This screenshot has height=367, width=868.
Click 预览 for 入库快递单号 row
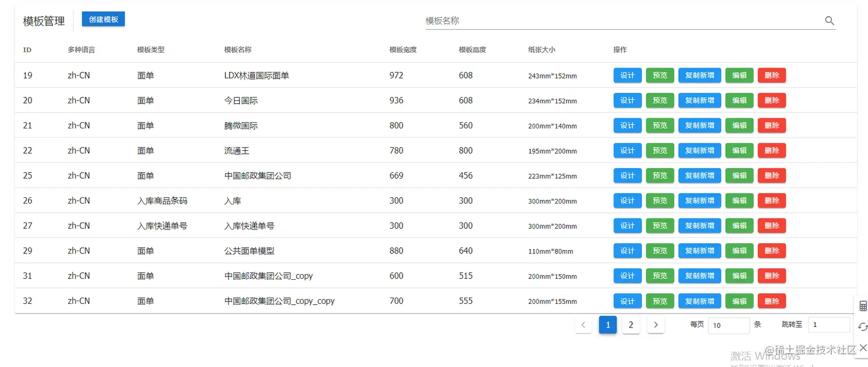(660, 226)
